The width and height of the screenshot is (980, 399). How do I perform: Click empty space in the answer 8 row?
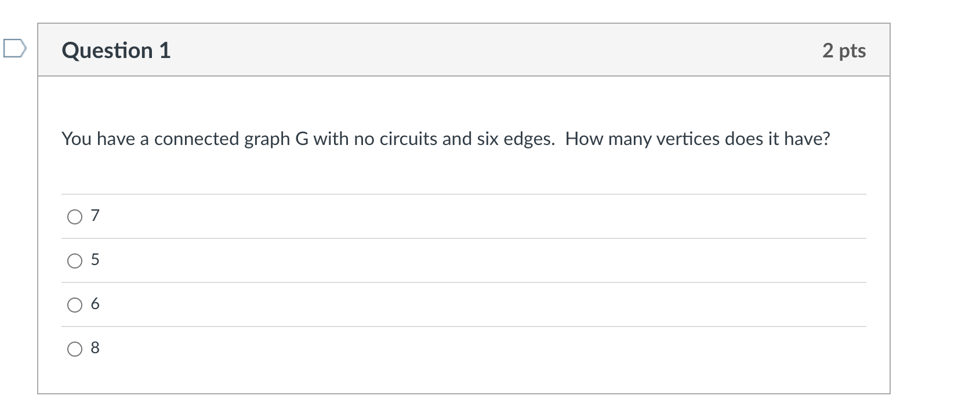[x=464, y=349]
